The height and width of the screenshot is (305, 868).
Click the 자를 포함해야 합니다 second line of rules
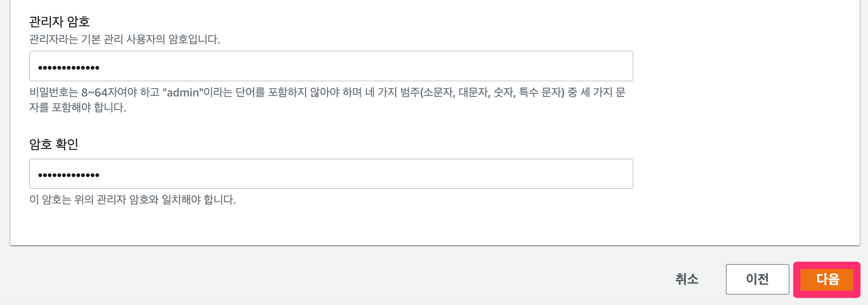[x=78, y=107]
